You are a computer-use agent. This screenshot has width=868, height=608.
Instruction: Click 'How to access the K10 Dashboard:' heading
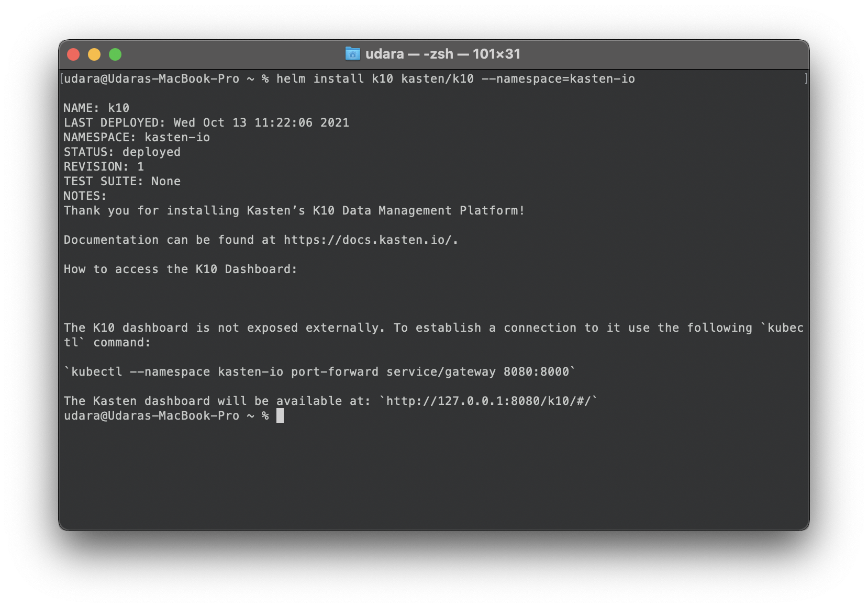181,269
